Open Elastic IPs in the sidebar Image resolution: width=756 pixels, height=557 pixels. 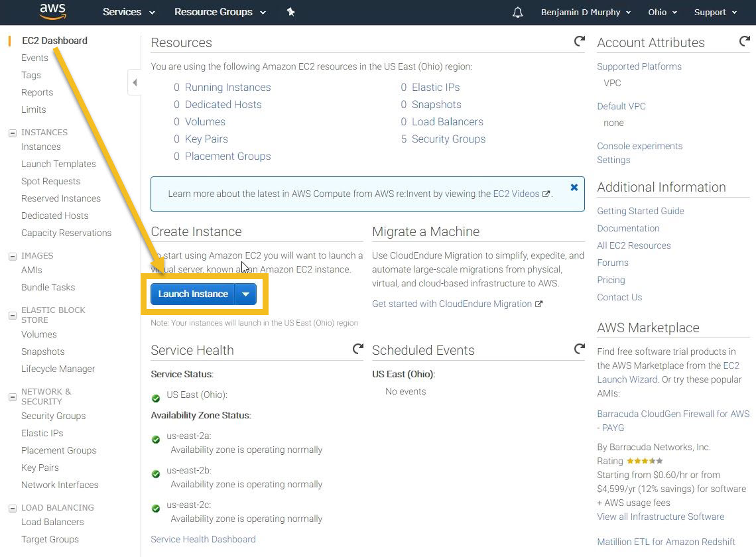[42, 433]
